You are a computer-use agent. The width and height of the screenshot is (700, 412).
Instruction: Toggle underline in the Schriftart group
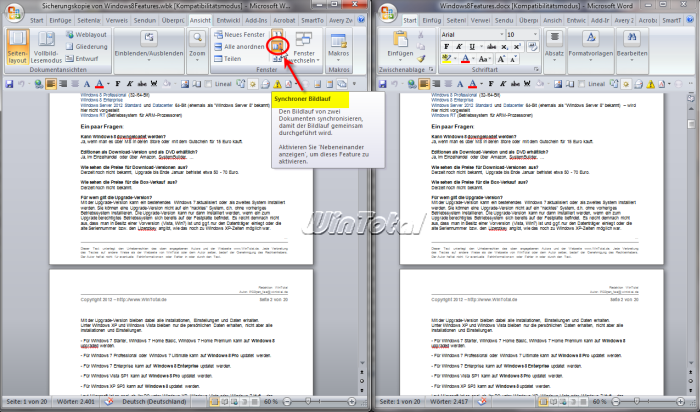471,46
